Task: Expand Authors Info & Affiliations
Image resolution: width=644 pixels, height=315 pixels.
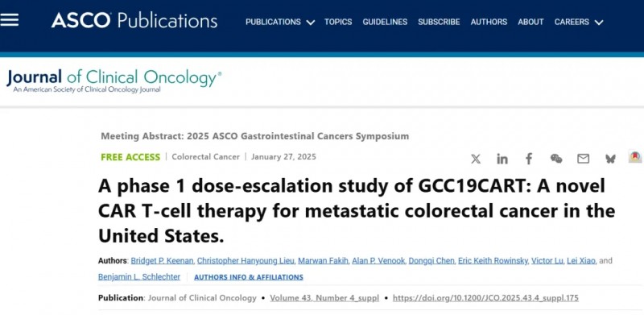Action: pyautogui.click(x=249, y=277)
